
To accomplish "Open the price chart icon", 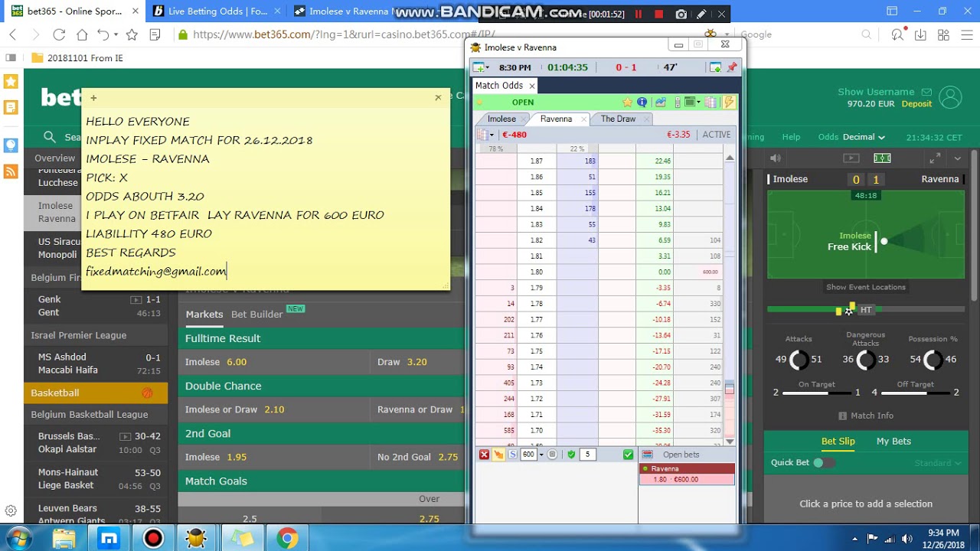I will 660,102.
